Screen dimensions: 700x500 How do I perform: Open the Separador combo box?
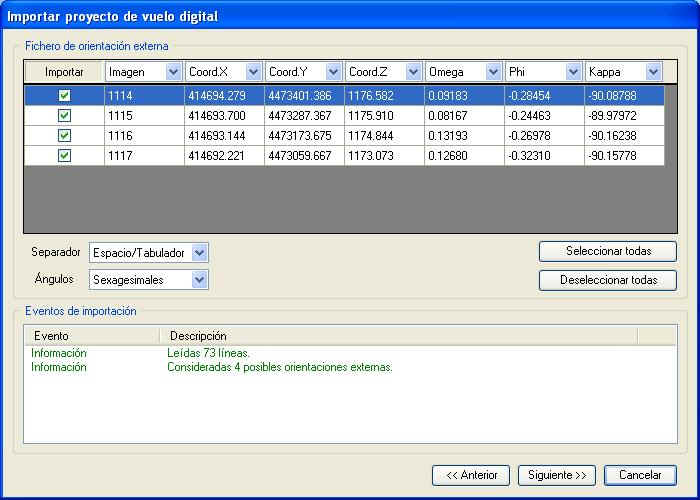click(x=149, y=253)
